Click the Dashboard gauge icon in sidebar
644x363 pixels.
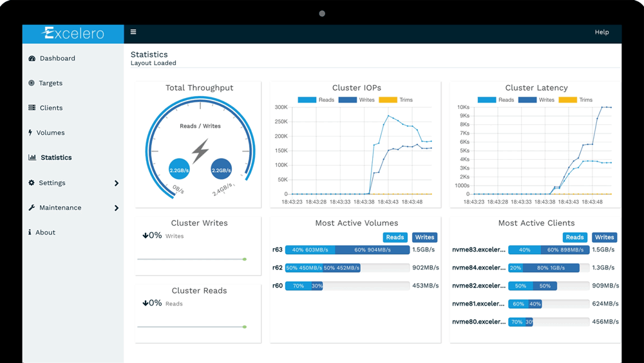(32, 58)
